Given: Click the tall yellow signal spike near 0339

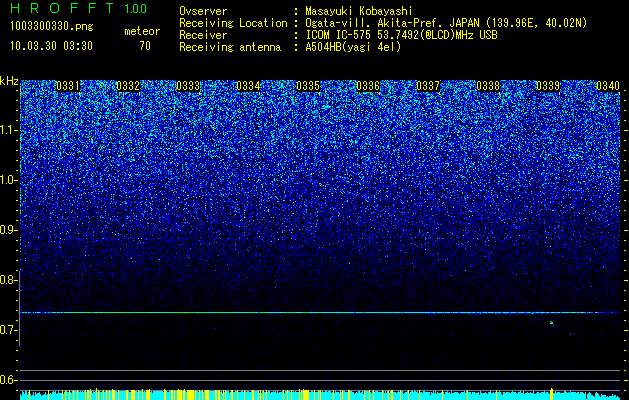Looking at the screenshot, I should [x=552, y=394].
